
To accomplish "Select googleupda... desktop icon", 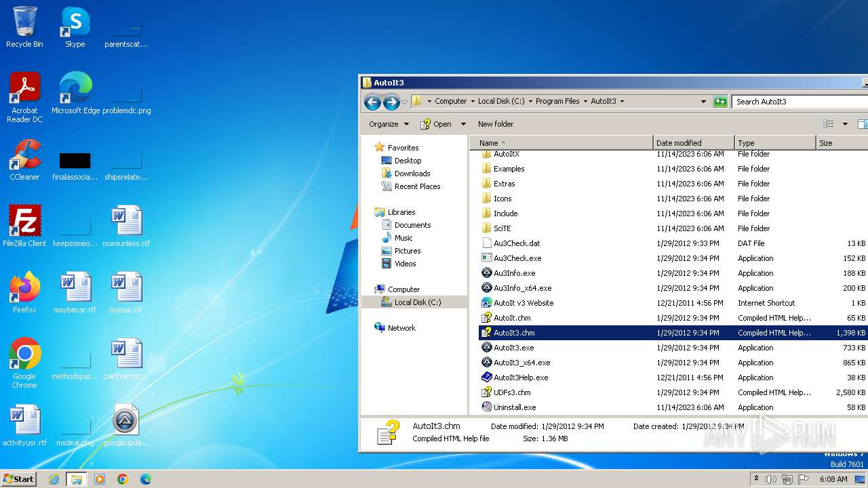I will click(126, 426).
